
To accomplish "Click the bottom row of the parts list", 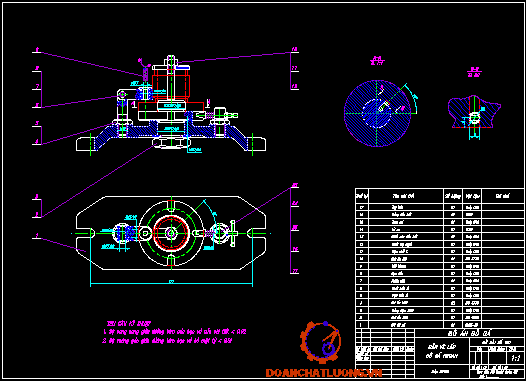I will tap(439, 325).
